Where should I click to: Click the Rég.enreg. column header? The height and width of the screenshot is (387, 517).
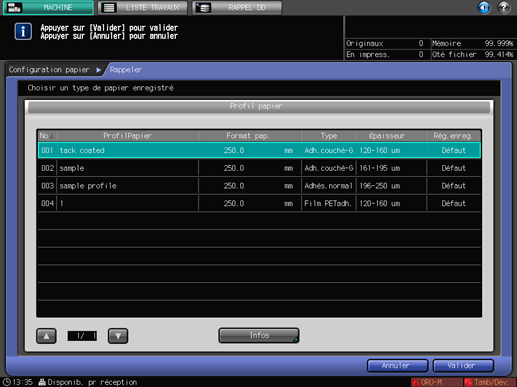pyautogui.click(x=454, y=136)
